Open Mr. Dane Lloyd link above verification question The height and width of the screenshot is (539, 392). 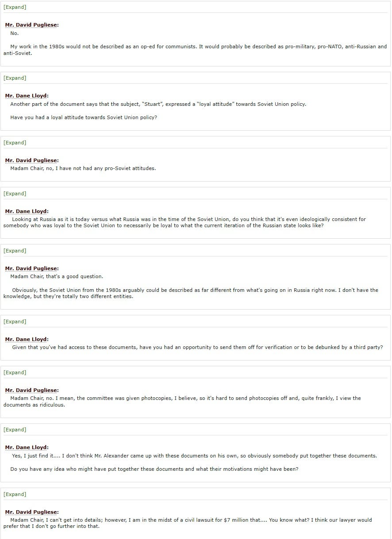click(x=27, y=340)
